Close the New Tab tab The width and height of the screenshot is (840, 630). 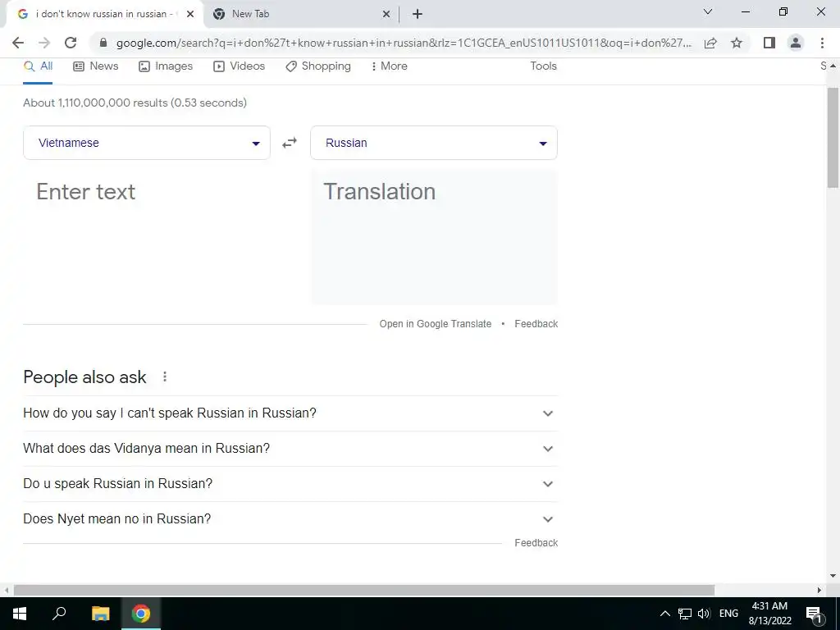386,15
